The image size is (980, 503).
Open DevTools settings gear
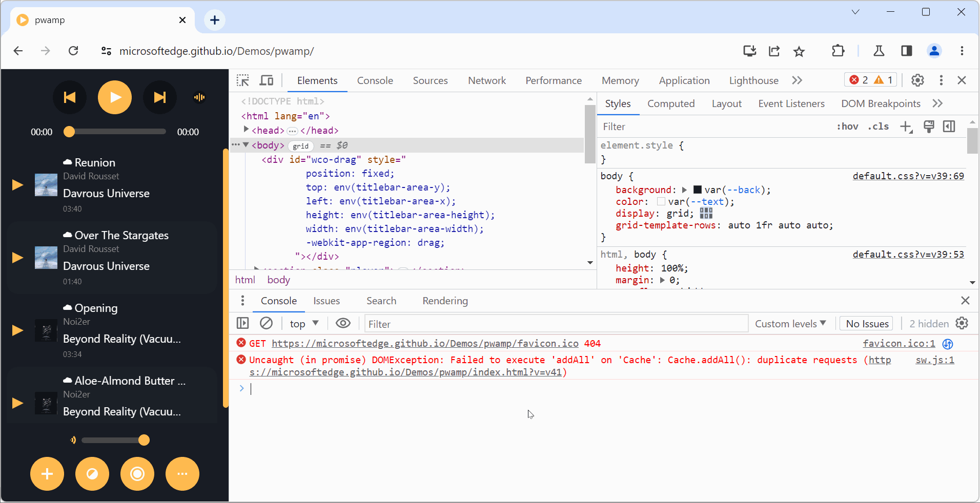click(917, 80)
